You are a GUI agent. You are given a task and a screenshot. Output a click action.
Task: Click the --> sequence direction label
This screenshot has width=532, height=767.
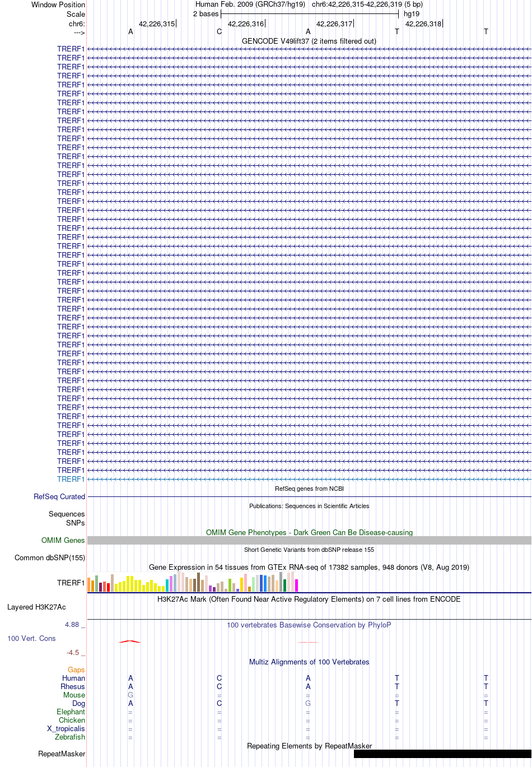(79, 32)
